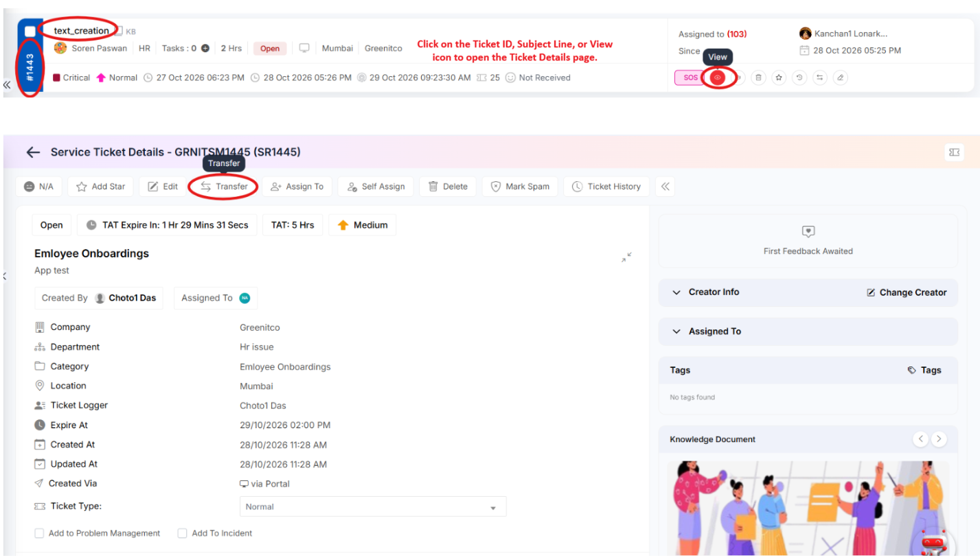Image resolution: width=980 pixels, height=560 pixels.
Task: Show next Knowledge Document with right chevron
Action: click(x=939, y=439)
